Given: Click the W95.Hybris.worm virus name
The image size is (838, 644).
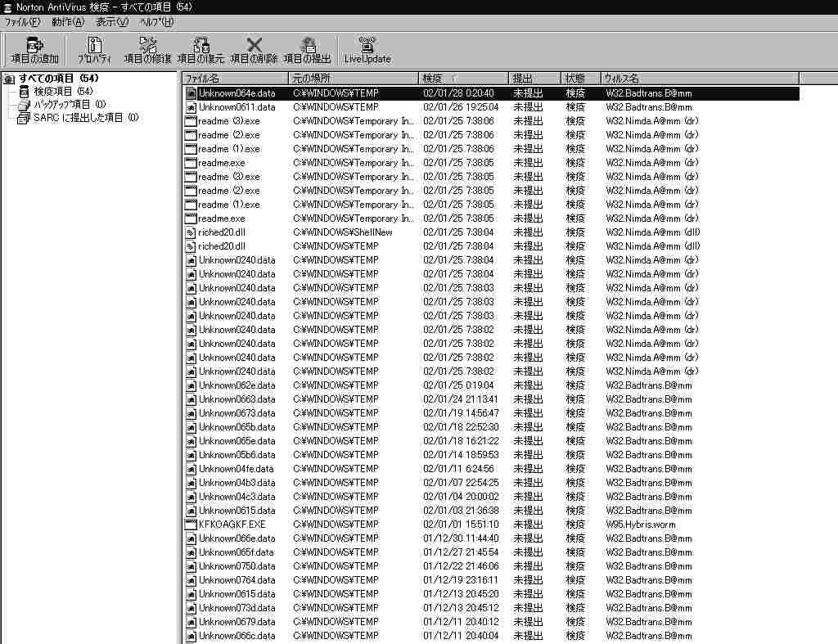Looking at the screenshot, I should tap(640, 525).
